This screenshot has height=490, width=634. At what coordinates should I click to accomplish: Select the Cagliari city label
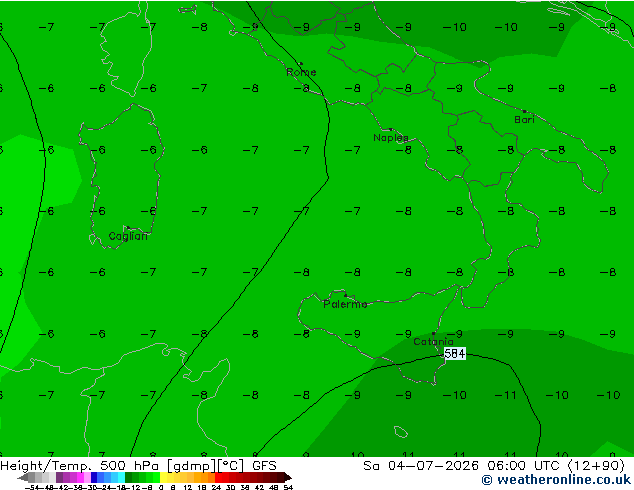(128, 236)
